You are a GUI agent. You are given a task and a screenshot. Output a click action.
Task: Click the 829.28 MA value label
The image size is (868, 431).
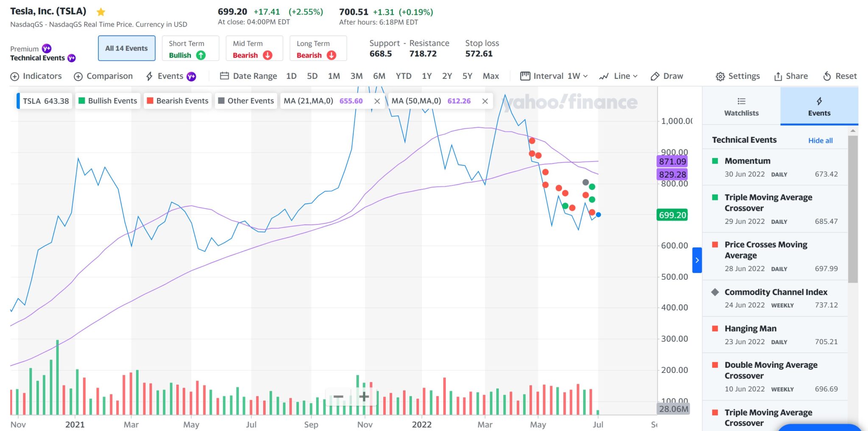[x=672, y=175]
